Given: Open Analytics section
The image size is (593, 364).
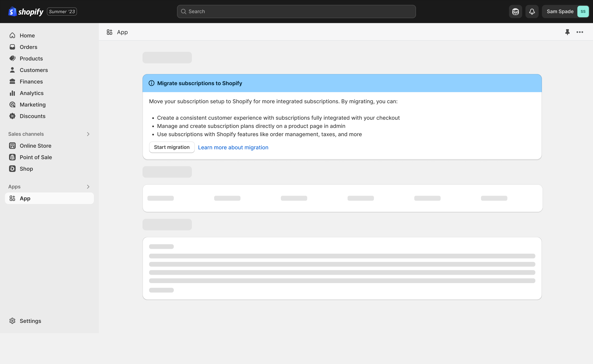Looking at the screenshot, I should pyautogui.click(x=32, y=93).
